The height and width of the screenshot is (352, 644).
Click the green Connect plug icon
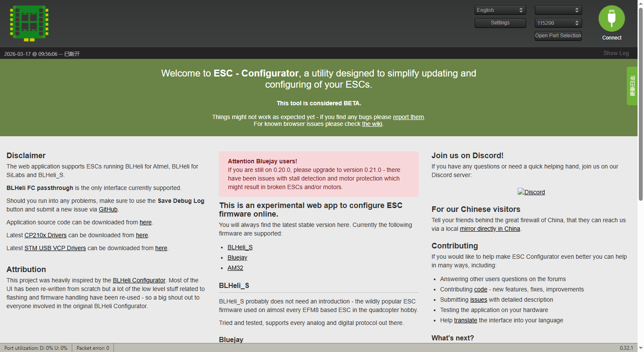[611, 18]
